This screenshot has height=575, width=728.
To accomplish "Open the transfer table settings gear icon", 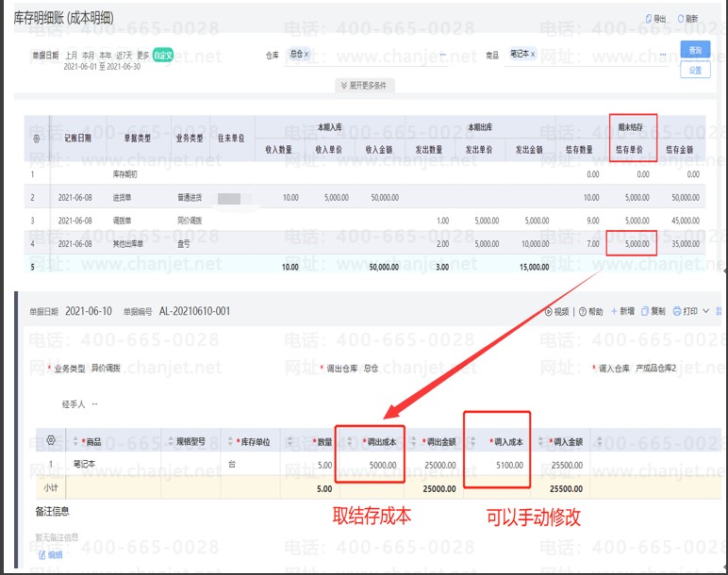I will coord(51,440).
